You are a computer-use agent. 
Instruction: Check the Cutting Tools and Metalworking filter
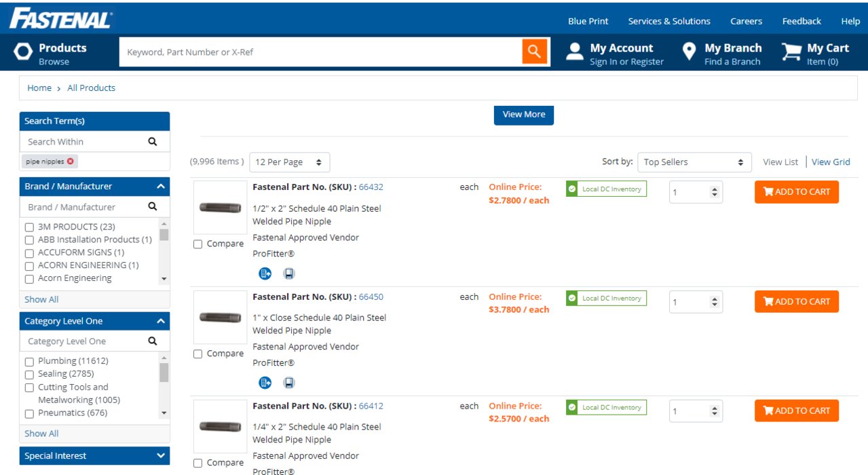click(29, 388)
